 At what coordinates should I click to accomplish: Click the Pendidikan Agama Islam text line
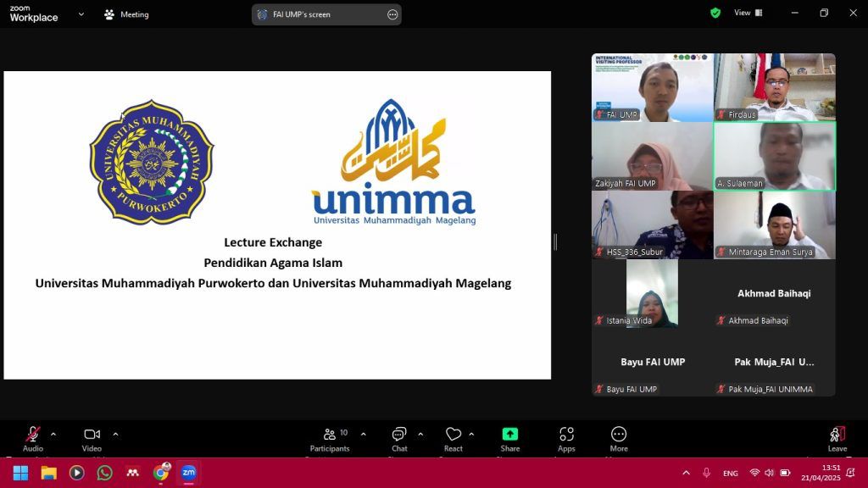point(273,263)
